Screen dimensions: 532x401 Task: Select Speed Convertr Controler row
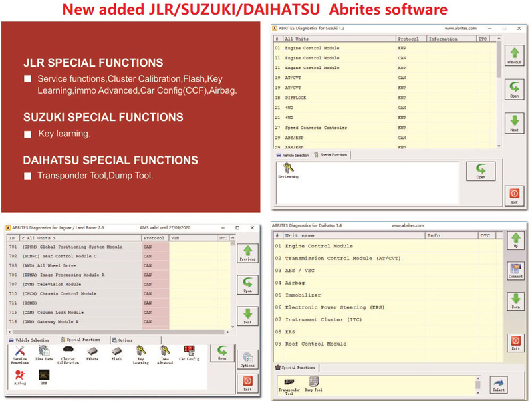point(385,128)
